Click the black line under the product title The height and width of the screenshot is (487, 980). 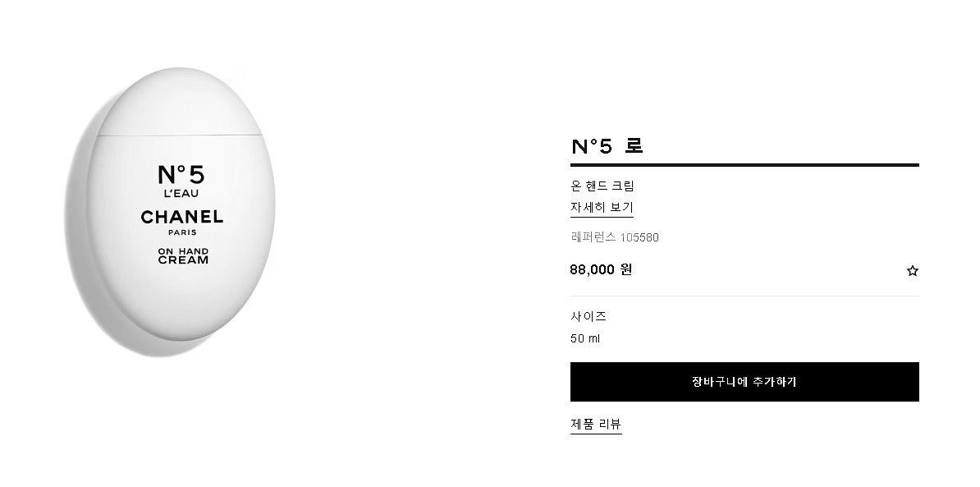tap(744, 165)
